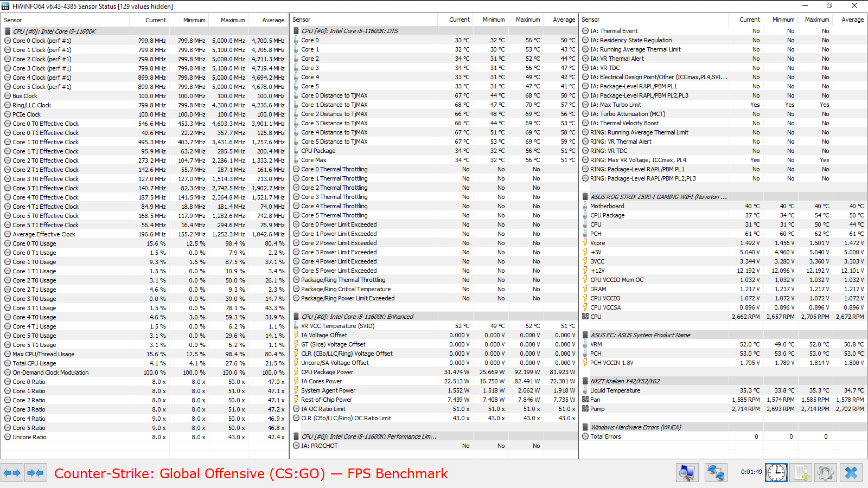Click the 0:01:49 elapsed timer text
The width and height of the screenshot is (868, 488).
(x=751, y=472)
